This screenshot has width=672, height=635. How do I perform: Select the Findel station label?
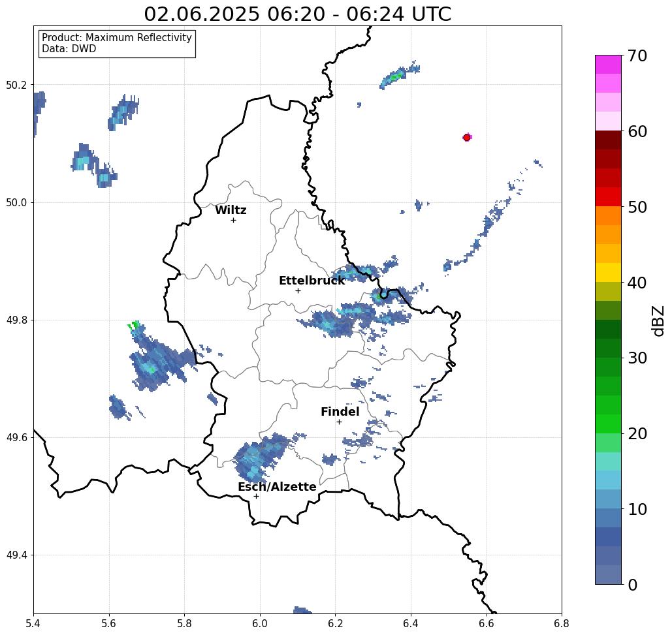point(340,412)
